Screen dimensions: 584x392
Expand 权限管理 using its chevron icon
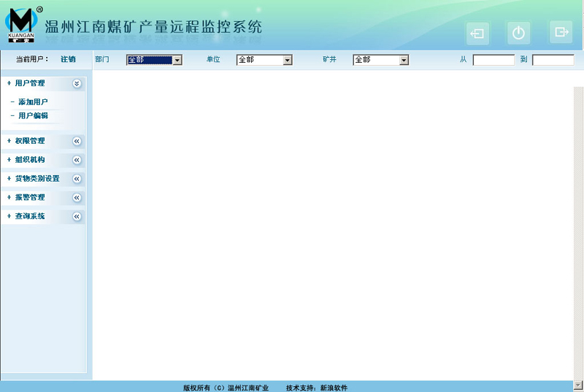77,141
